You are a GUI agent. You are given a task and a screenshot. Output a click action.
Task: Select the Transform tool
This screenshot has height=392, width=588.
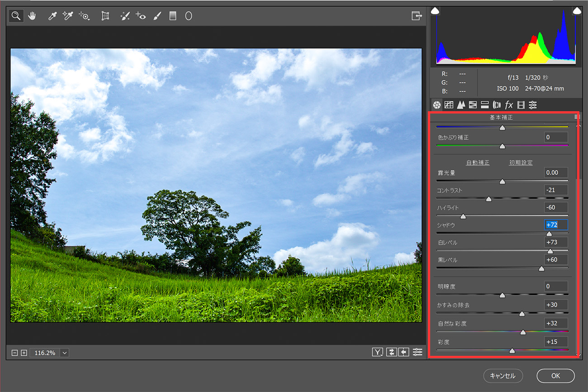pos(105,16)
